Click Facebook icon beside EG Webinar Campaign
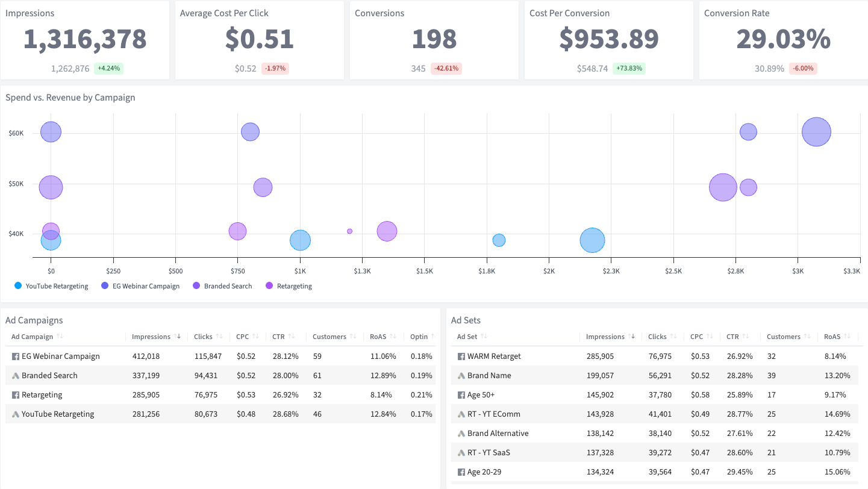868x489 pixels. coord(16,356)
